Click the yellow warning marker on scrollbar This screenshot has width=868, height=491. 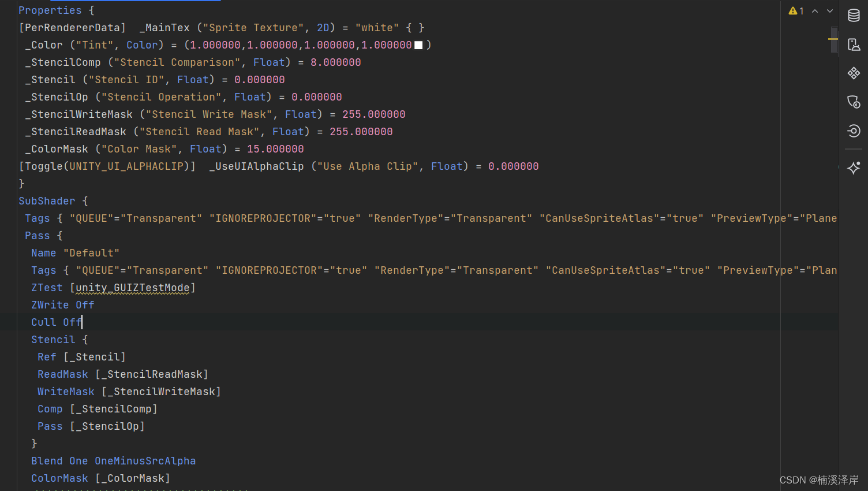(x=833, y=39)
